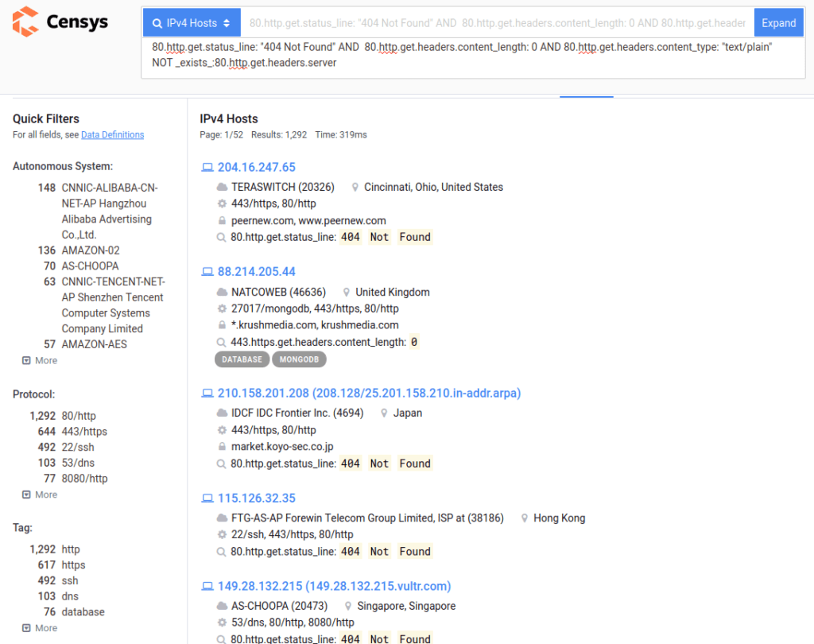
Task: Click the computer icon next to 88.214.205.44
Action: point(207,272)
